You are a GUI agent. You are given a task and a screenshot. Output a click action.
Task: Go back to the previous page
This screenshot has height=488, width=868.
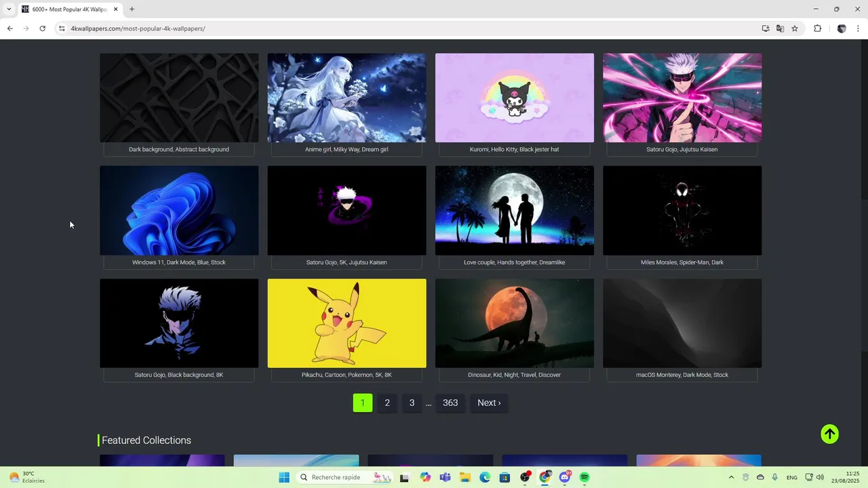point(9,28)
